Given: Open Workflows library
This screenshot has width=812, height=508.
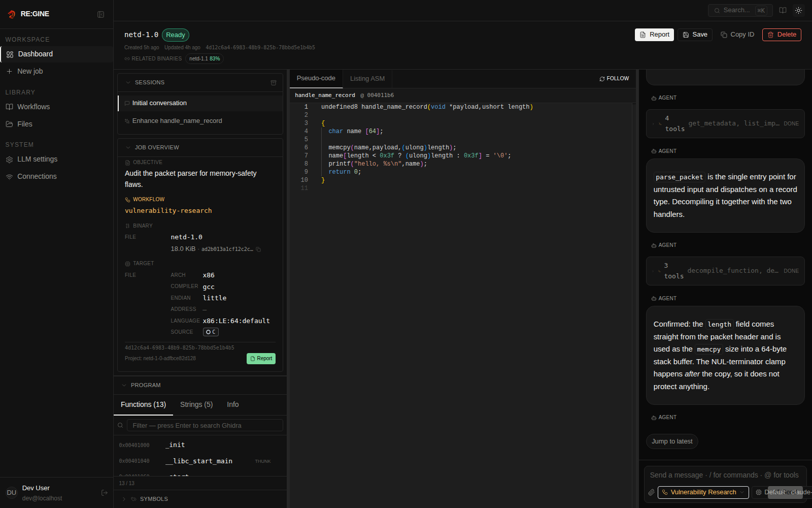Looking at the screenshot, I should tap(56, 107).
